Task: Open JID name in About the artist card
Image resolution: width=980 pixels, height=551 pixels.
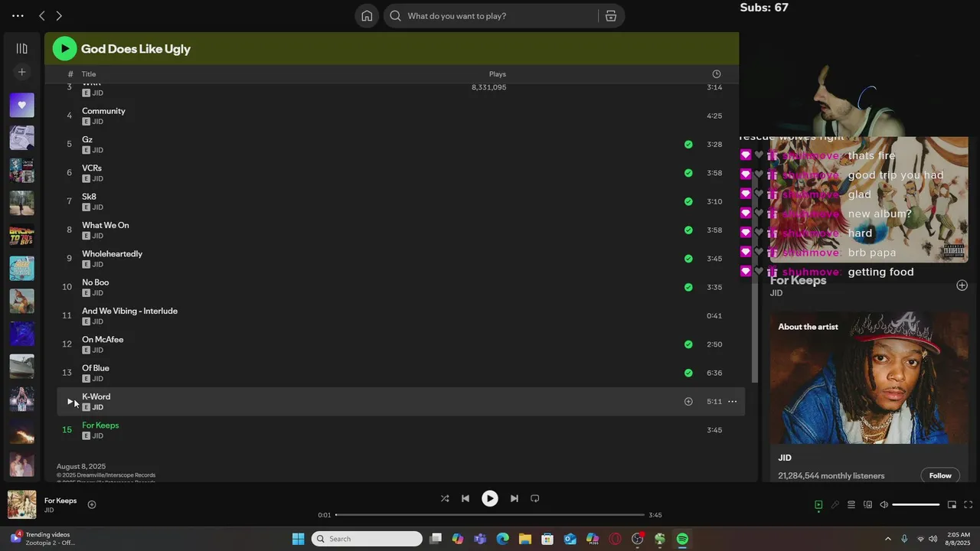Action: pyautogui.click(x=785, y=458)
